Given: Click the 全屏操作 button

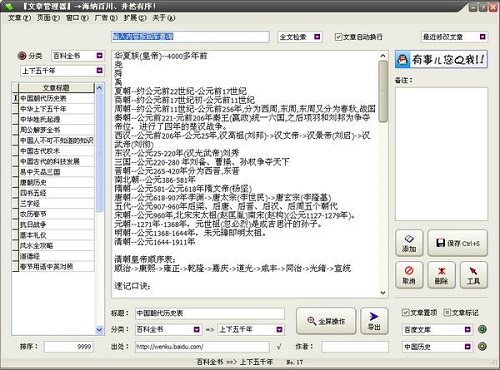Looking at the screenshot, I should pos(326,321).
